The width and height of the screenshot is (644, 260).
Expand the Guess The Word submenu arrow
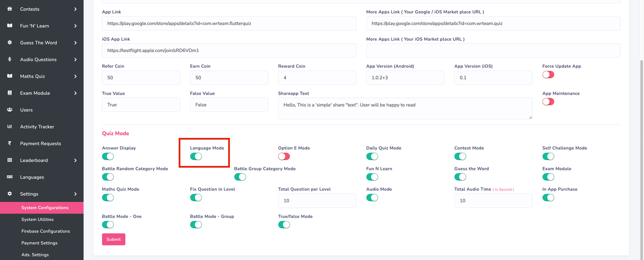(75, 43)
